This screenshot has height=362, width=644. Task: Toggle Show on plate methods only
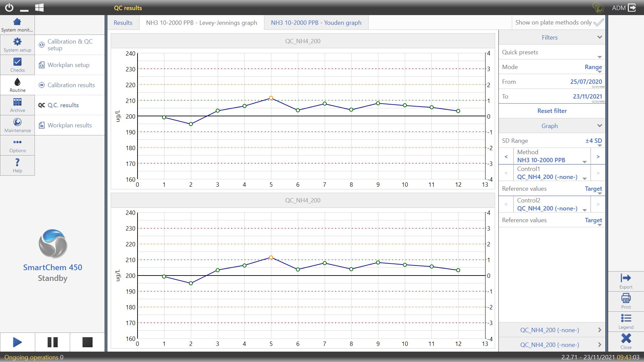pos(598,23)
